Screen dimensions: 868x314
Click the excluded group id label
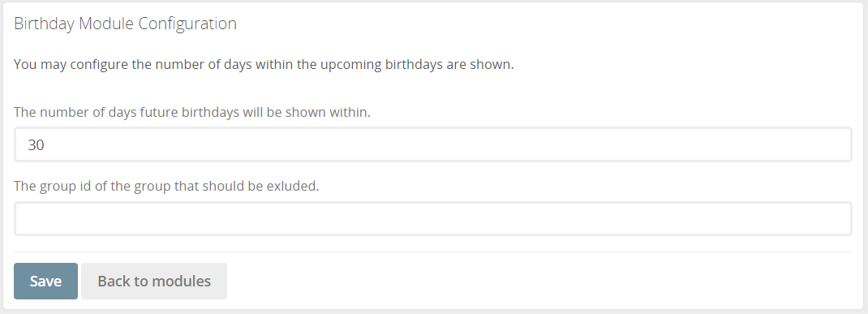point(166,186)
